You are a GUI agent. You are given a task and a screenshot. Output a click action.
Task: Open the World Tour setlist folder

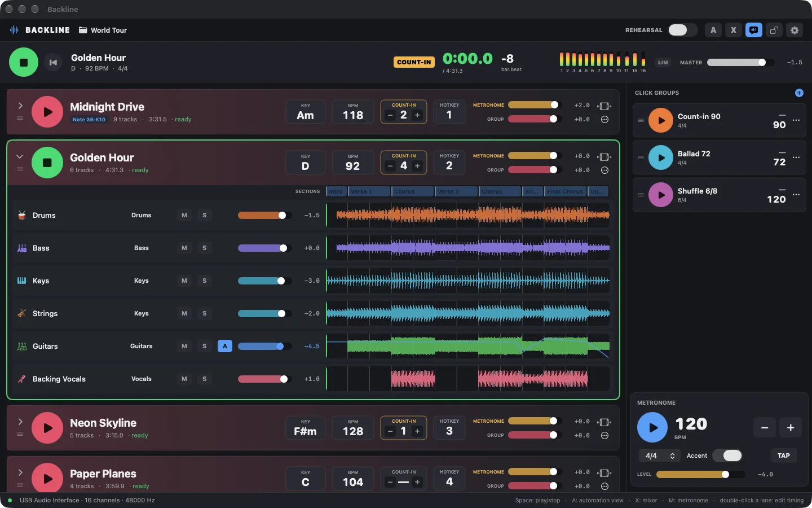tap(103, 30)
